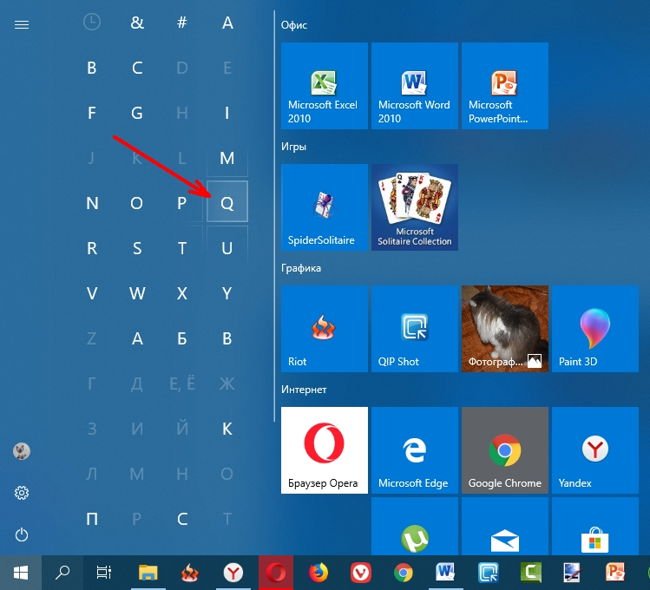This screenshot has width=650, height=590.
Task: Click the Офис group header
Action: tap(294, 25)
